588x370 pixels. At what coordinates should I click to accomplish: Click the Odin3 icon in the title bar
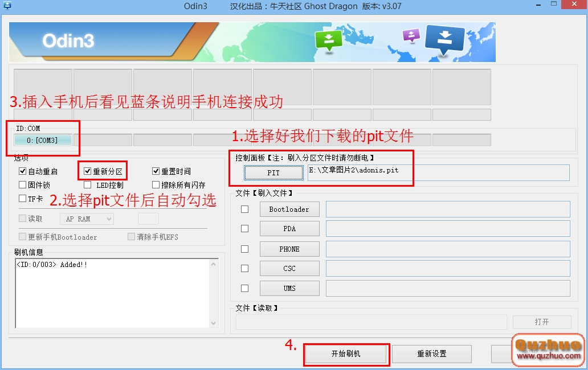point(8,6)
